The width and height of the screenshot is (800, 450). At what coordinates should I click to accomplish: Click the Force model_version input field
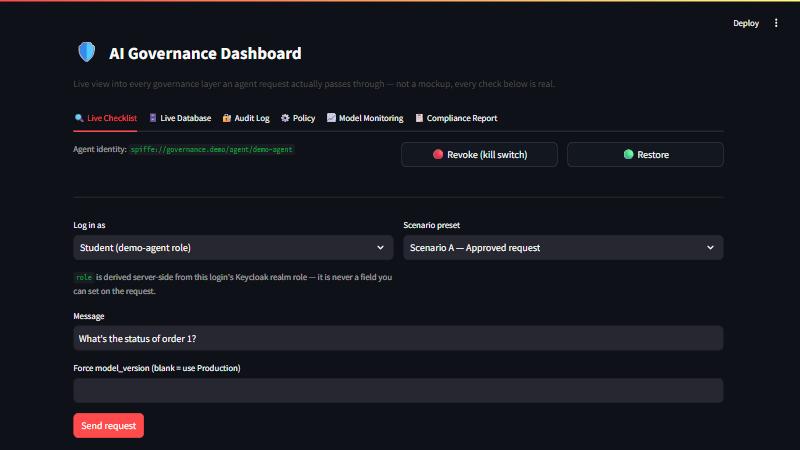click(x=398, y=390)
